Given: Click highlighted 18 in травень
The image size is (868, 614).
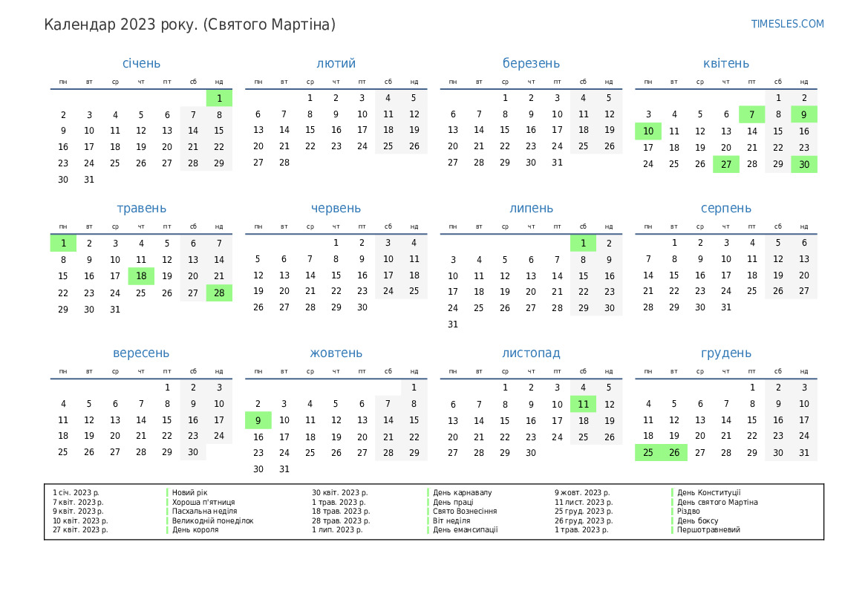Looking at the screenshot, I should click(141, 276).
